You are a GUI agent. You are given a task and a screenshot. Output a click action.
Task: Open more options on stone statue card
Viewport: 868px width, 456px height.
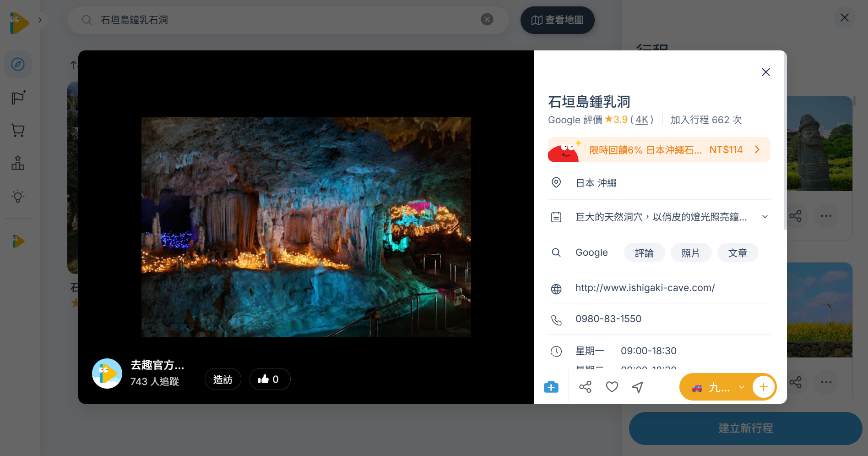click(826, 216)
